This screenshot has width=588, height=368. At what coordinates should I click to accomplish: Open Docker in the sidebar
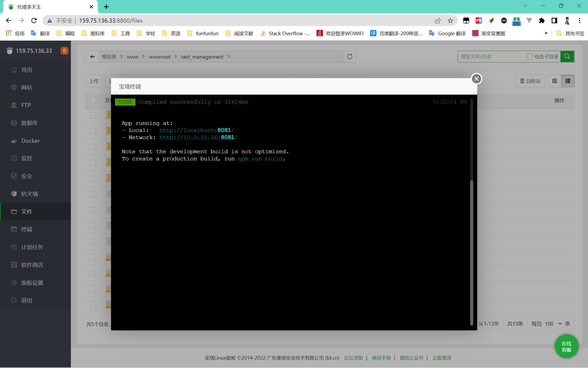(x=30, y=141)
